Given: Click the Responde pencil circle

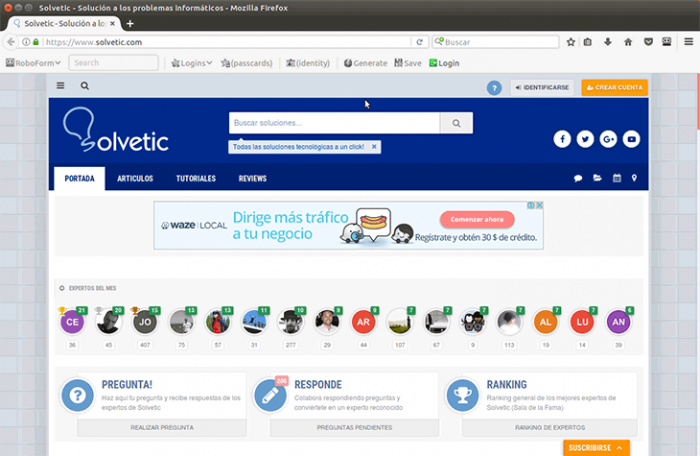Looking at the screenshot, I should (270, 395).
